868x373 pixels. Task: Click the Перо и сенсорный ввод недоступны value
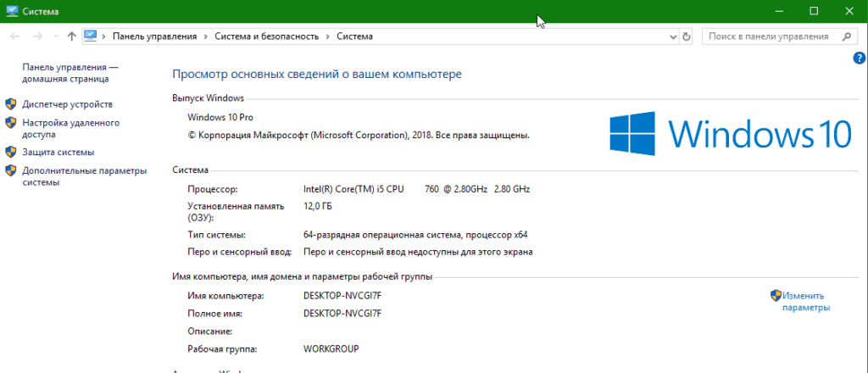tap(418, 253)
